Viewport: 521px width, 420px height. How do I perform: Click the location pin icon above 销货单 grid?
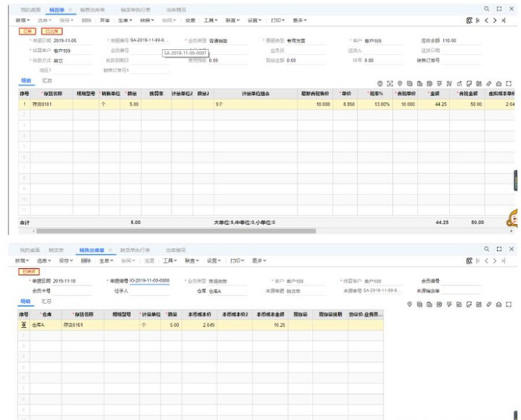400,83
